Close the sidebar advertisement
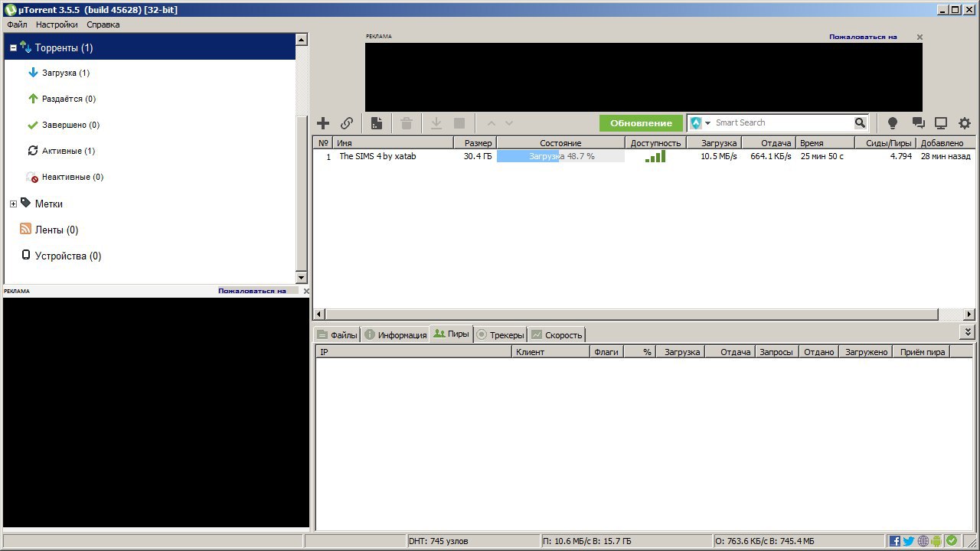Image resolution: width=980 pixels, height=551 pixels. tap(306, 291)
